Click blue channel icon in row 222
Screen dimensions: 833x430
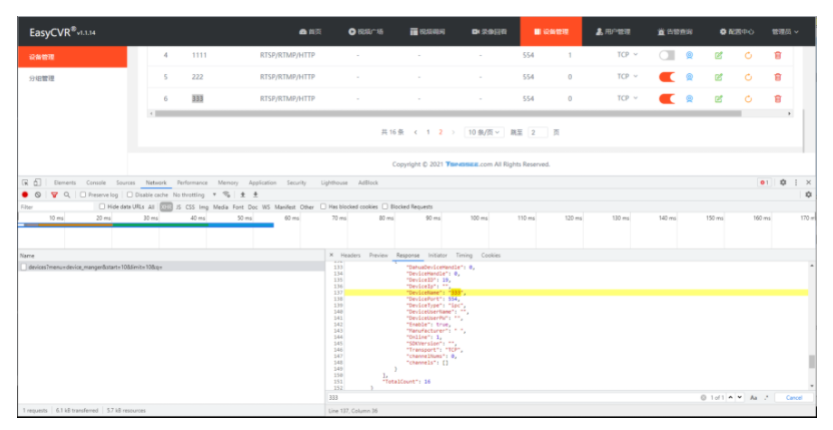pos(689,77)
